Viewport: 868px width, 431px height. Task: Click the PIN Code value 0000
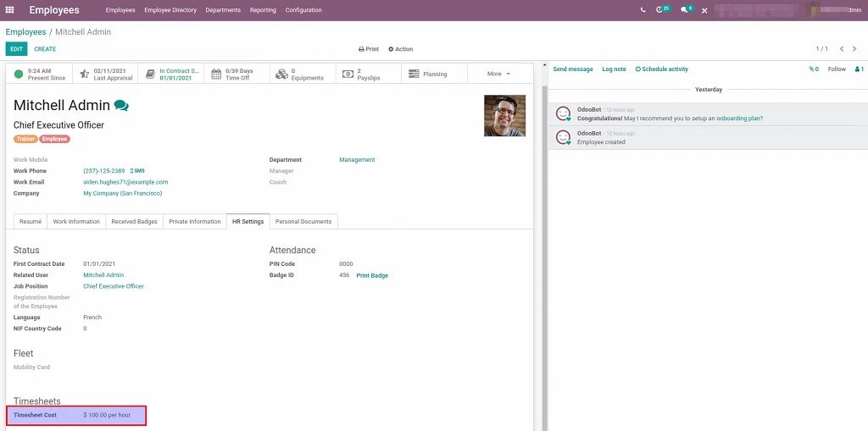click(346, 264)
